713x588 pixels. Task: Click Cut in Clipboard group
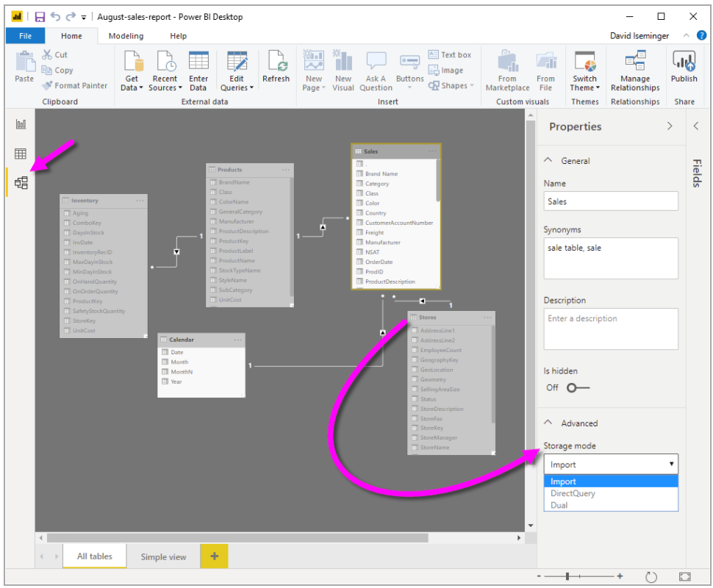(x=55, y=54)
